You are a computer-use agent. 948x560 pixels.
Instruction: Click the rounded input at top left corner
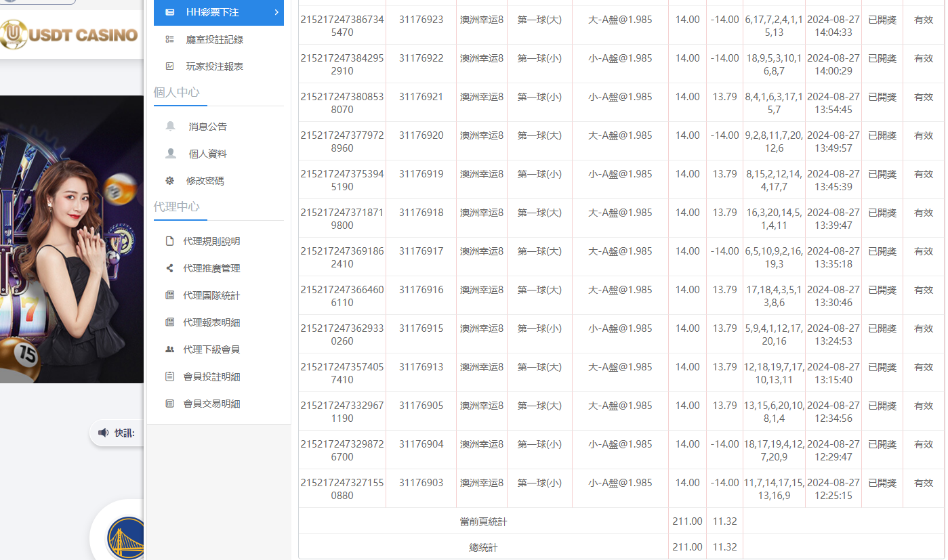click(37, 3)
